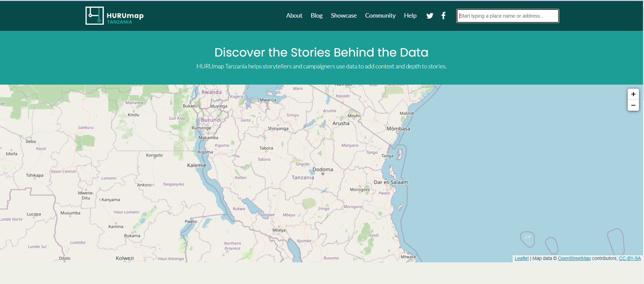
Task: Zoom out on the map
Action: coord(633,105)
